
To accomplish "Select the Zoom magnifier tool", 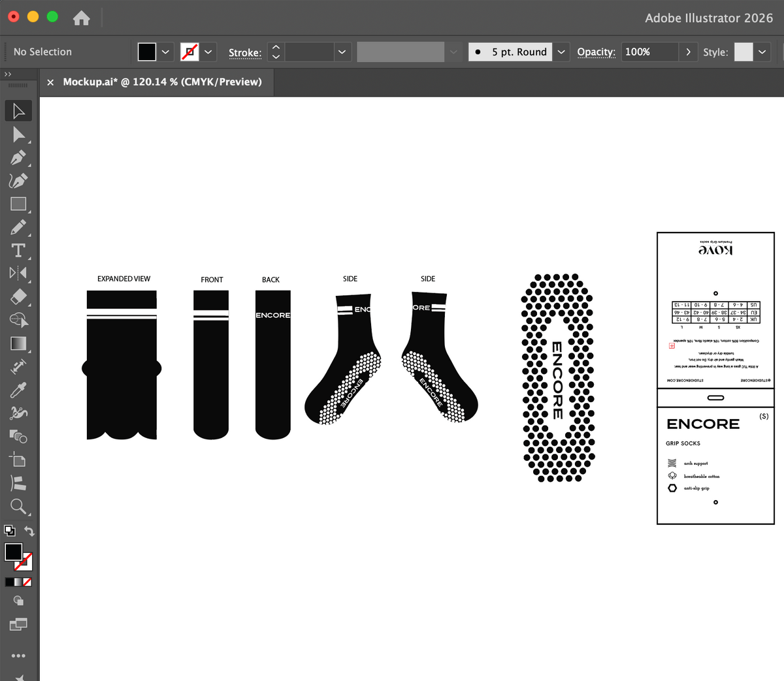I will (x=18, y=506).
